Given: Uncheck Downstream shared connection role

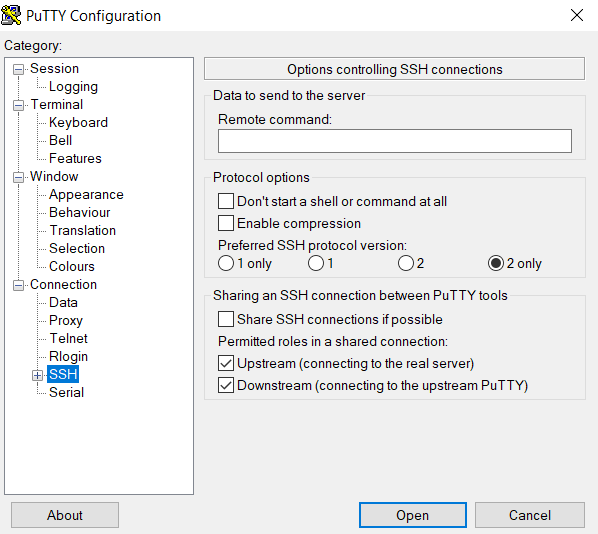Looking at the screenshot, I should click(x=226, y=385).
